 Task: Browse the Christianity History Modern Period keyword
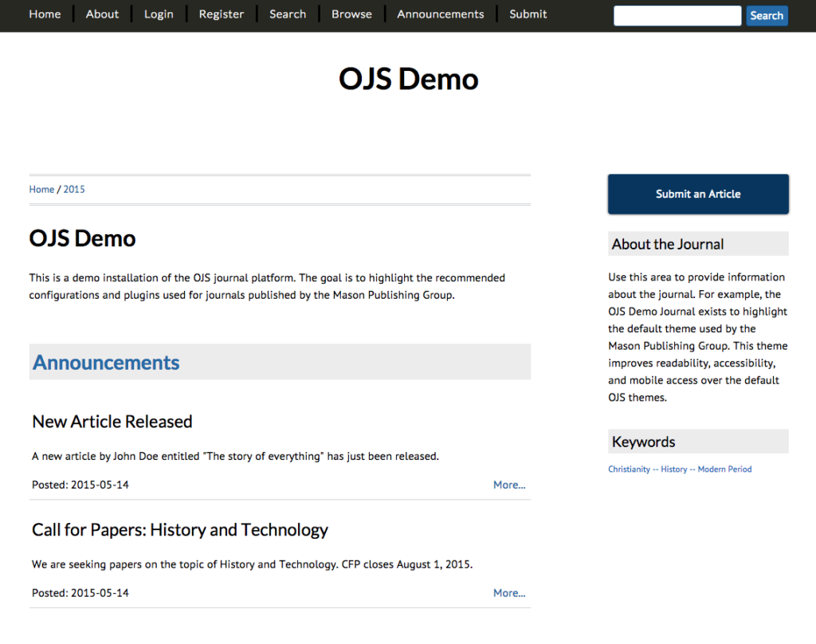click(x=680, y=469)
